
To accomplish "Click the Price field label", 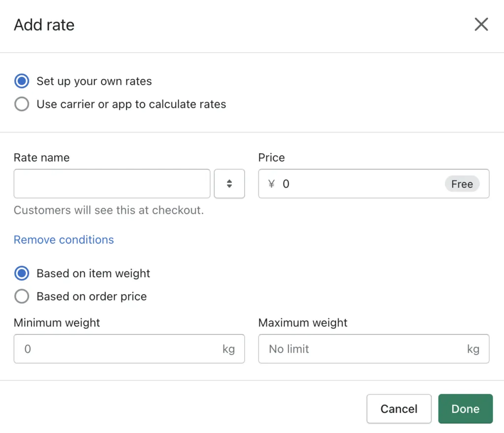I will [x=271, y=158].
